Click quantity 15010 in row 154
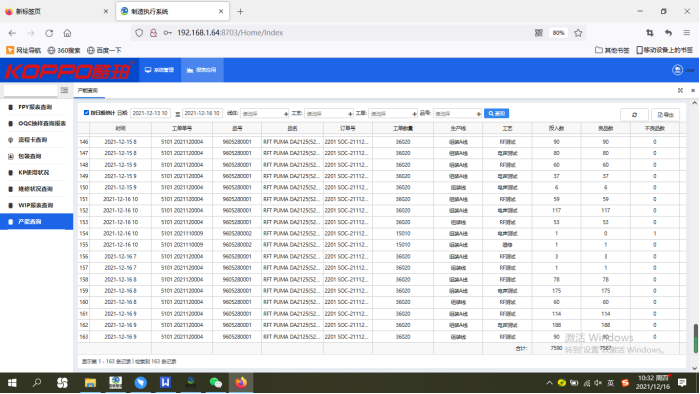This screenshot has height=394, width=700. coord(403,233)
